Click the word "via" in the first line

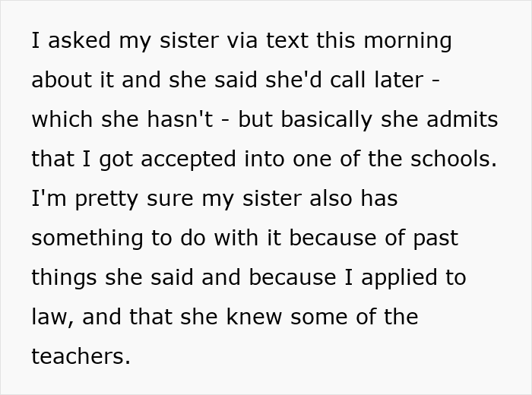(x=245, y=40)
